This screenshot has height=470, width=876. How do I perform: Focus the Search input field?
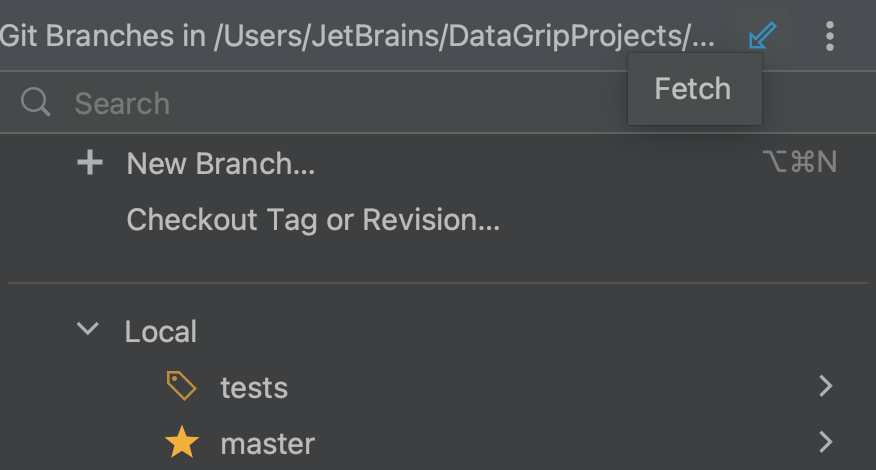(x=335, y=103)
